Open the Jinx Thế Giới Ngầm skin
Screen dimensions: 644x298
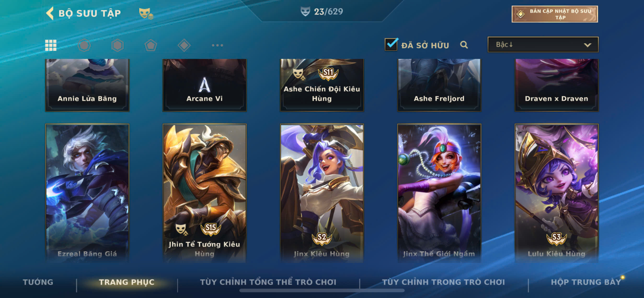pos(439,193)
